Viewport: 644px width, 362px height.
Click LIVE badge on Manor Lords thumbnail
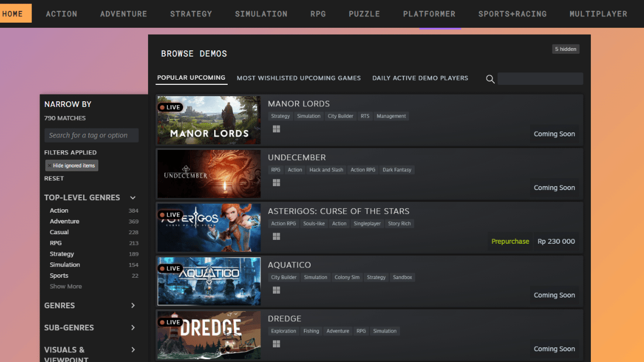170,107
